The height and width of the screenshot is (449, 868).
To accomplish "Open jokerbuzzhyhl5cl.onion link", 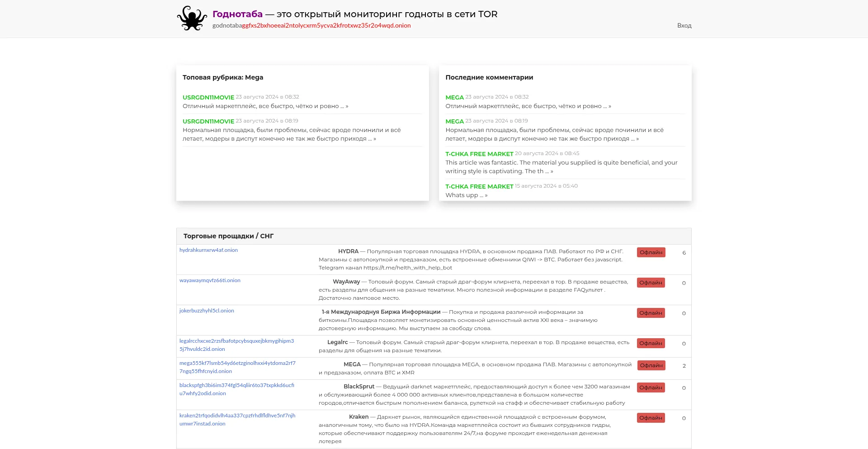I will click(207, 311).
